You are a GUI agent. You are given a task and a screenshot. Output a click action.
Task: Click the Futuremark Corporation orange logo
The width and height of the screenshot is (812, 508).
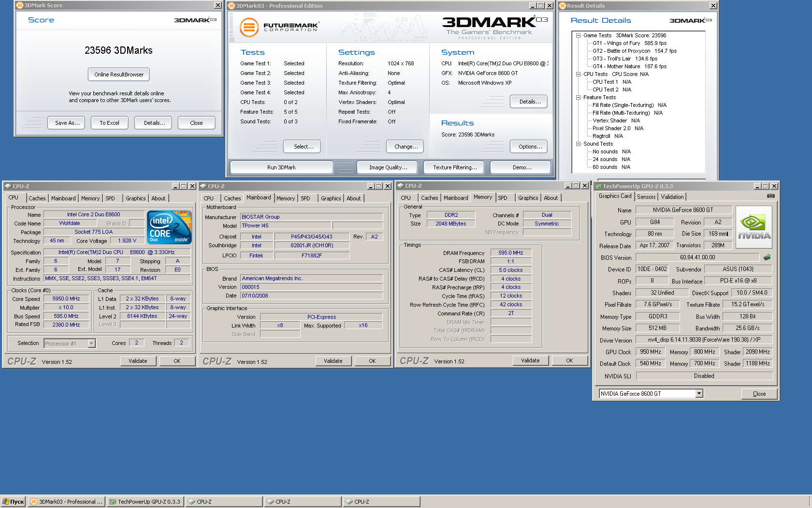click(249, 27)
